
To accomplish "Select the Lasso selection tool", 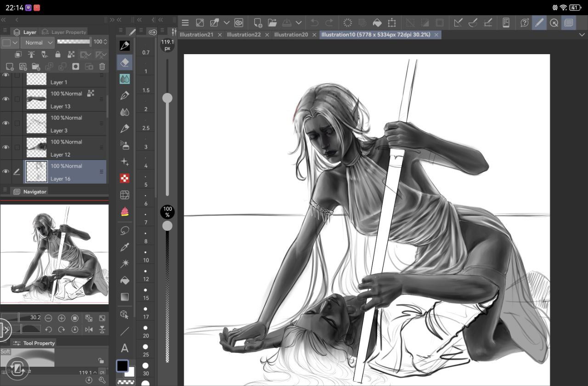I will 124,230.
